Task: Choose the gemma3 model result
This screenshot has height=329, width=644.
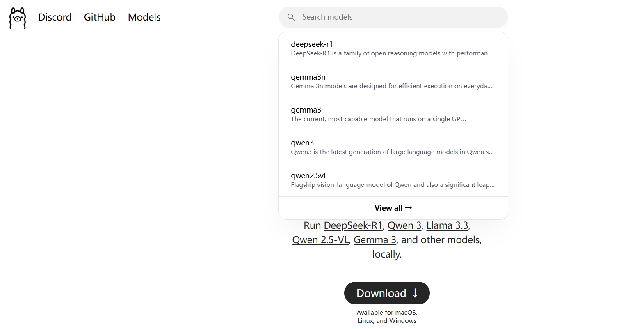Action: tap(393, 114)
